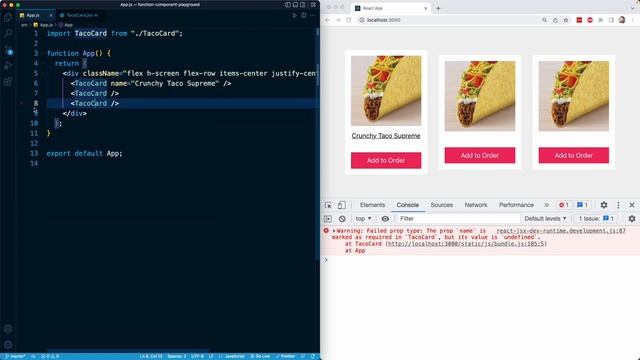Open the Chrome profile avatar

622,20
